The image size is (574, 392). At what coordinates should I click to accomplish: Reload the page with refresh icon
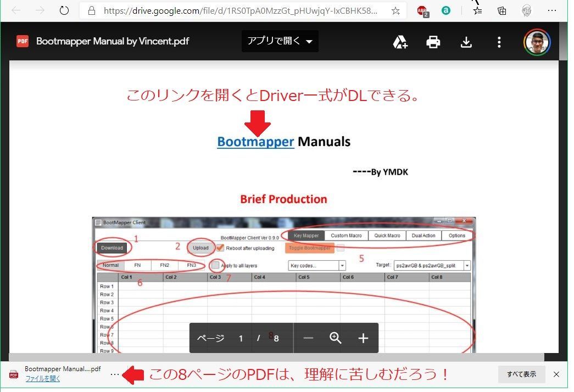(x=64, y=10)
